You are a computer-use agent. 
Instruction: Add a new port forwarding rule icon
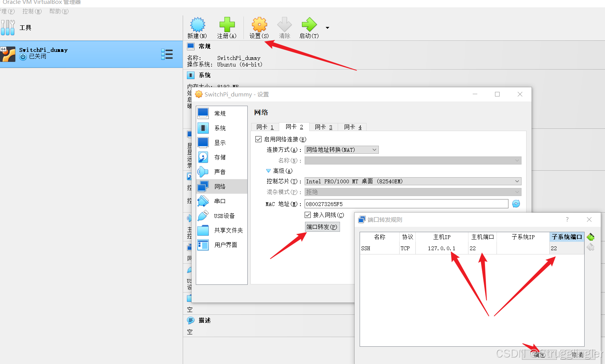click(591, 237)
